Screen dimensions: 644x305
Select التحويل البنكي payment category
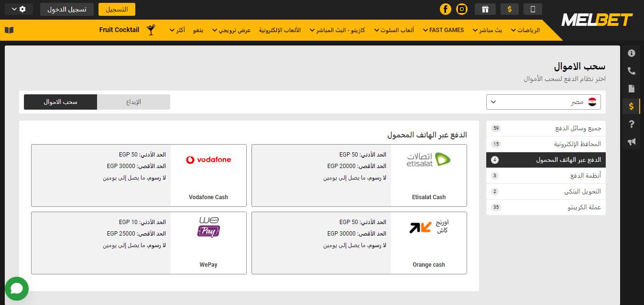(x=546, y=192)
